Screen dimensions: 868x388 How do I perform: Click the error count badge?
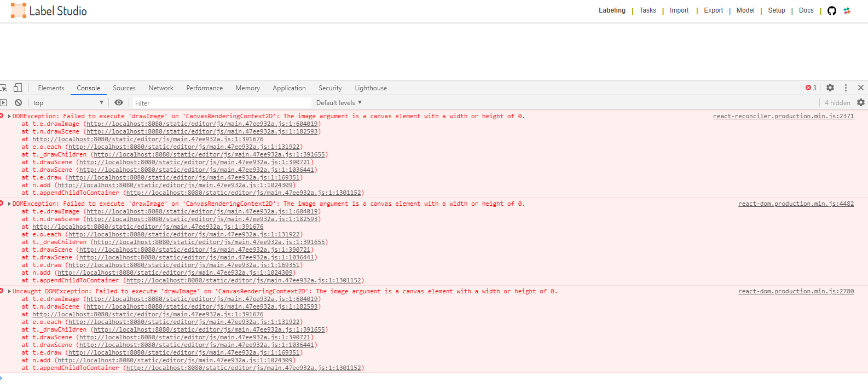click(811, 88)
